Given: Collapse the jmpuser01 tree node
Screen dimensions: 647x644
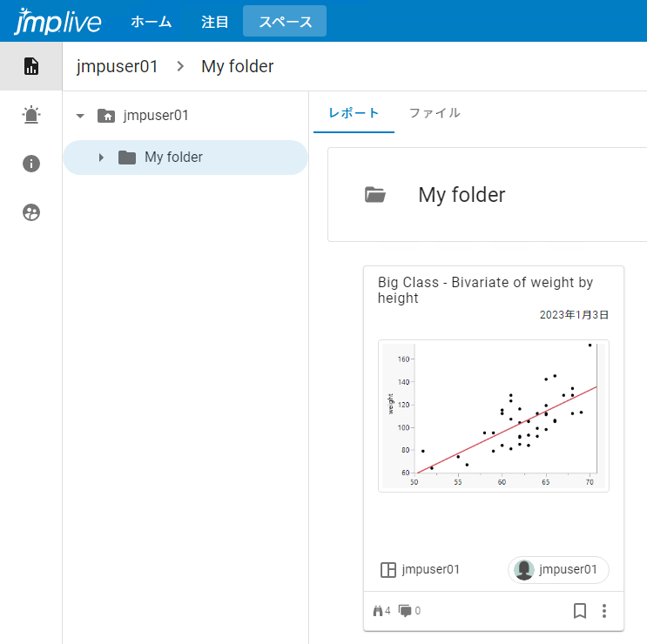Looking at the screenshot, I should (x=80, y=115).
